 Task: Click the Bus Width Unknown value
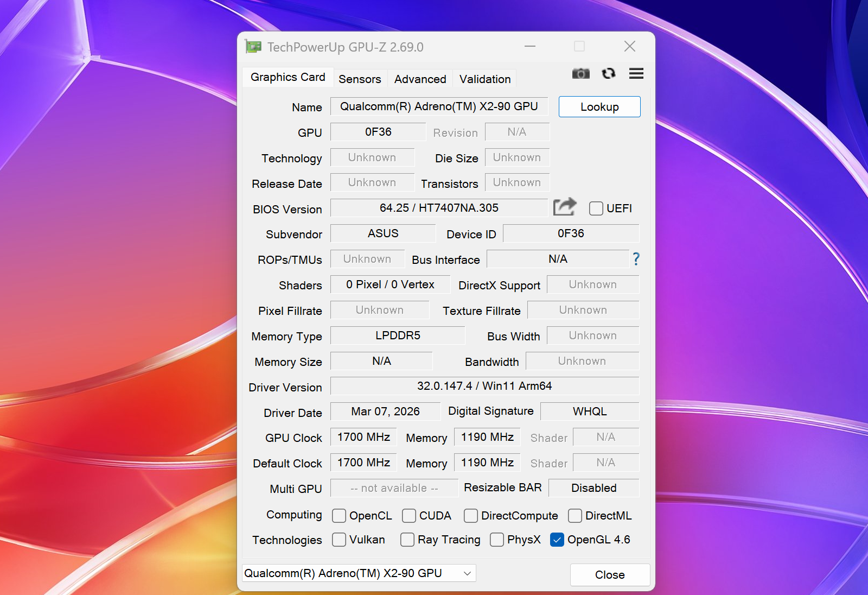[593, 336]
